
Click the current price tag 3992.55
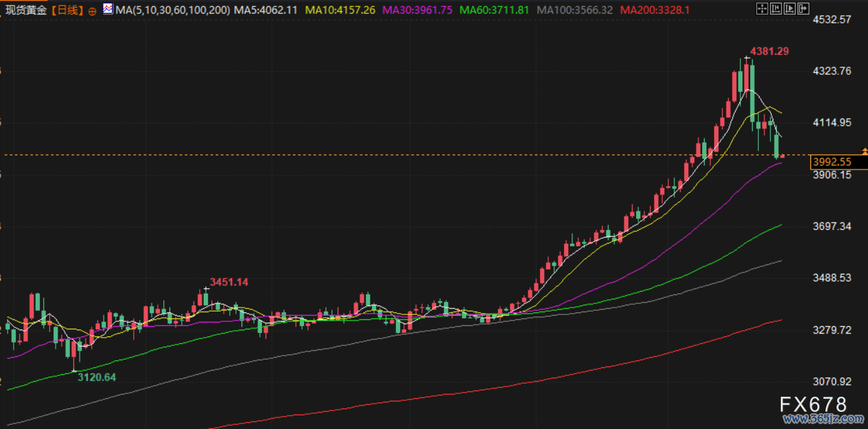pos(831,162)
